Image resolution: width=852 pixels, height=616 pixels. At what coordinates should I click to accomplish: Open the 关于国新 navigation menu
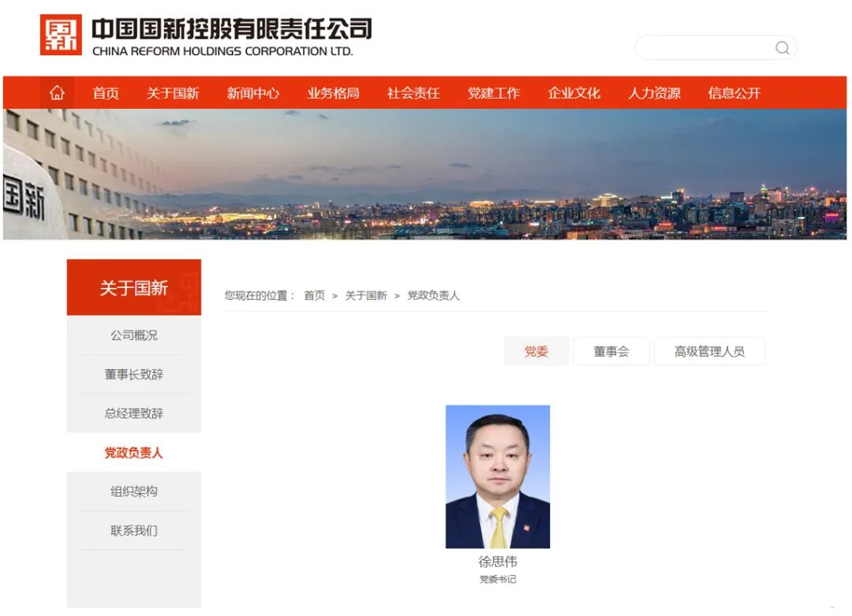(x=173, y=93)
